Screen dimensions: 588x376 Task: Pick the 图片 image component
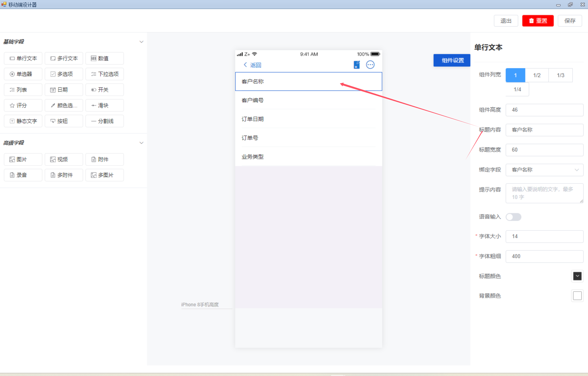[x=23, y=159]
